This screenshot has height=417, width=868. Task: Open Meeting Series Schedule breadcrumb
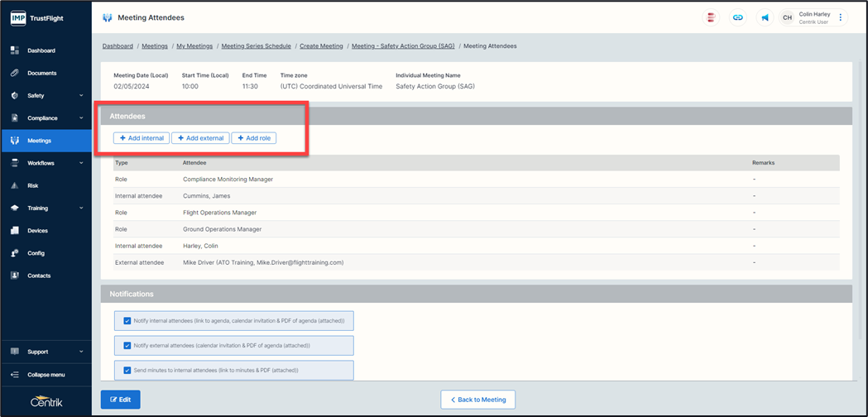256,46
